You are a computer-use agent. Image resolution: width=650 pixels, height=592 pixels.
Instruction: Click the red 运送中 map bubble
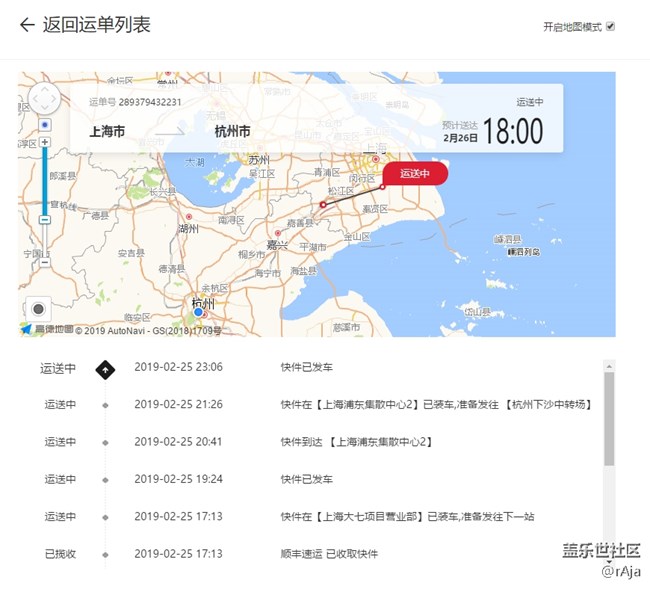click(415, 173)
